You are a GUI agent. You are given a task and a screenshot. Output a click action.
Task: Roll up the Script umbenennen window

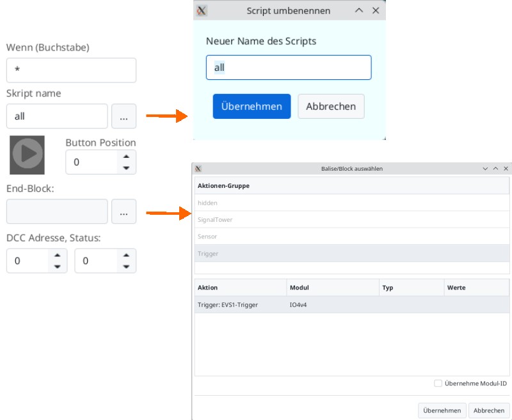pyautogui.click(x=359, y=10)
